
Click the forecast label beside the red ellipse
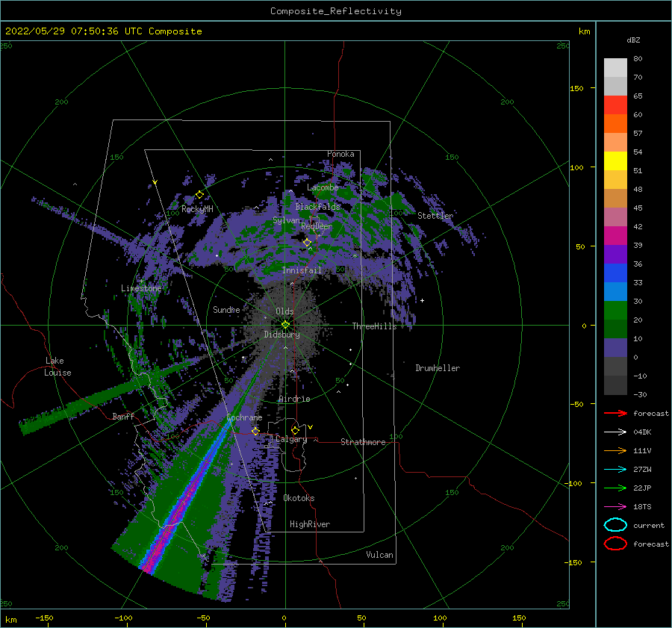(x=651, y=544)
